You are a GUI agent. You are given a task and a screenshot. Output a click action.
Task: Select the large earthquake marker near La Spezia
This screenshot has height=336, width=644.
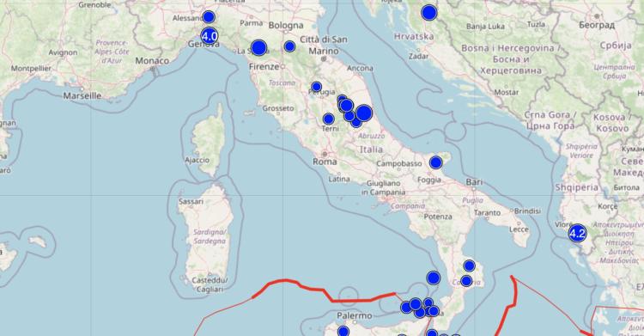coord(258,48)
